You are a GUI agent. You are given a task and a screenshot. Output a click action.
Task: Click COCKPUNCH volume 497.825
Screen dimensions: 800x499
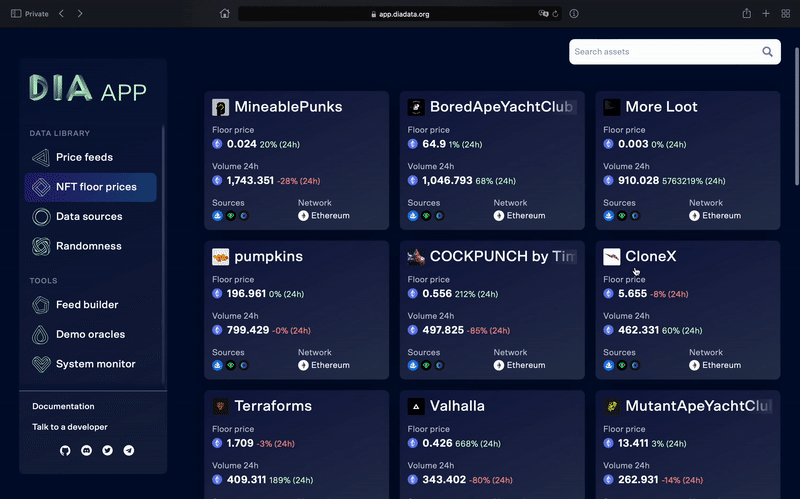click(443, 330)
